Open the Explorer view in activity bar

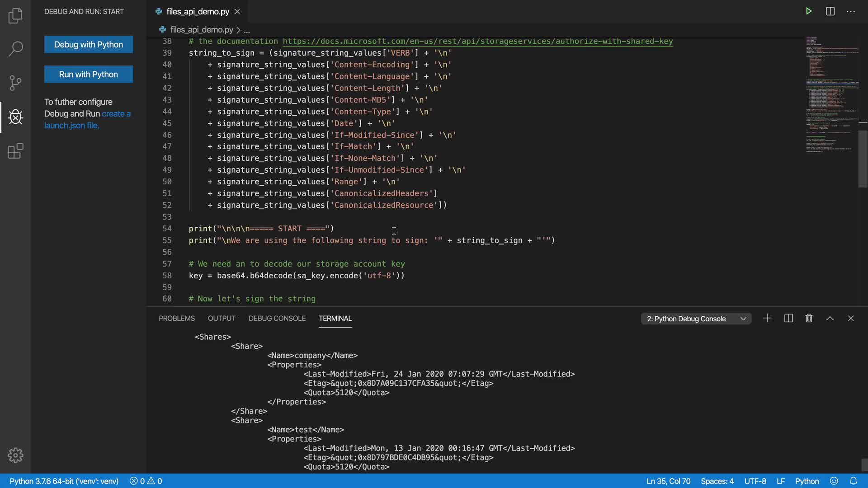[x=15, y=15]
